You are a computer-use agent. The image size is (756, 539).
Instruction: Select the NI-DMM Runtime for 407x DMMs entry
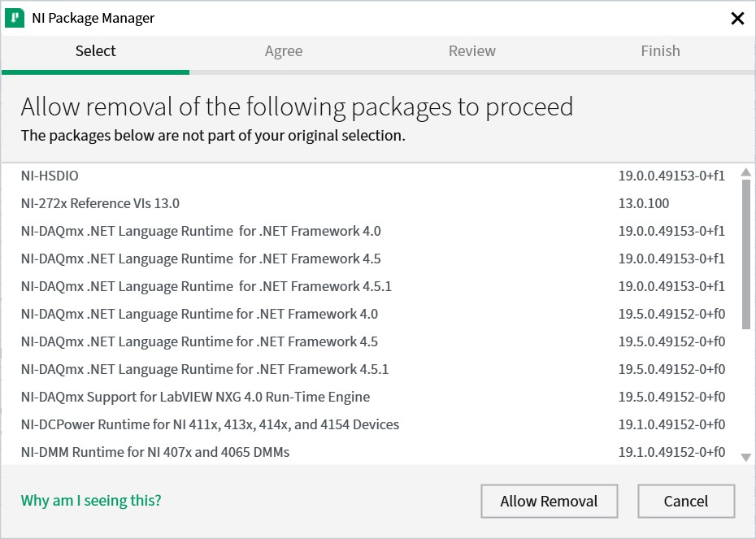pyautogui.click(x=325, y=452)
